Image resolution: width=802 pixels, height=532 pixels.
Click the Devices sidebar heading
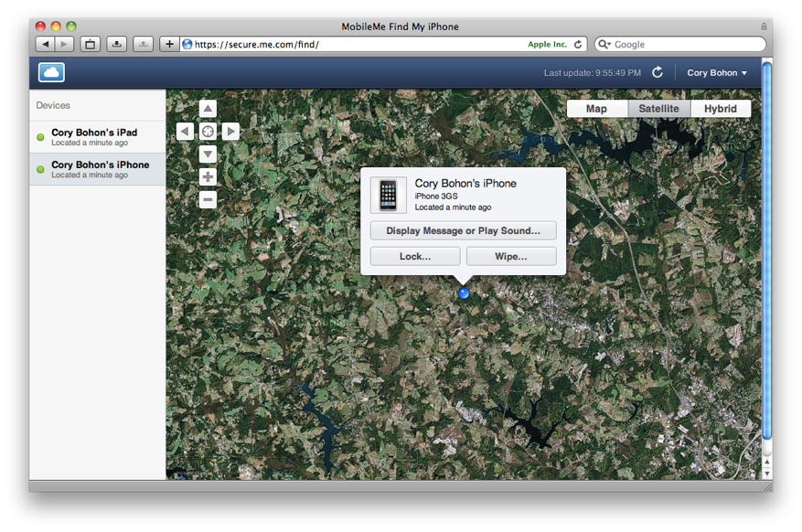(53, 105)
